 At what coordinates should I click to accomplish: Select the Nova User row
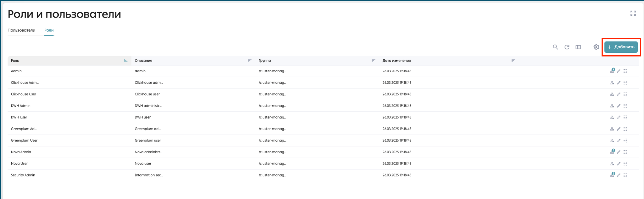(323, 164)
